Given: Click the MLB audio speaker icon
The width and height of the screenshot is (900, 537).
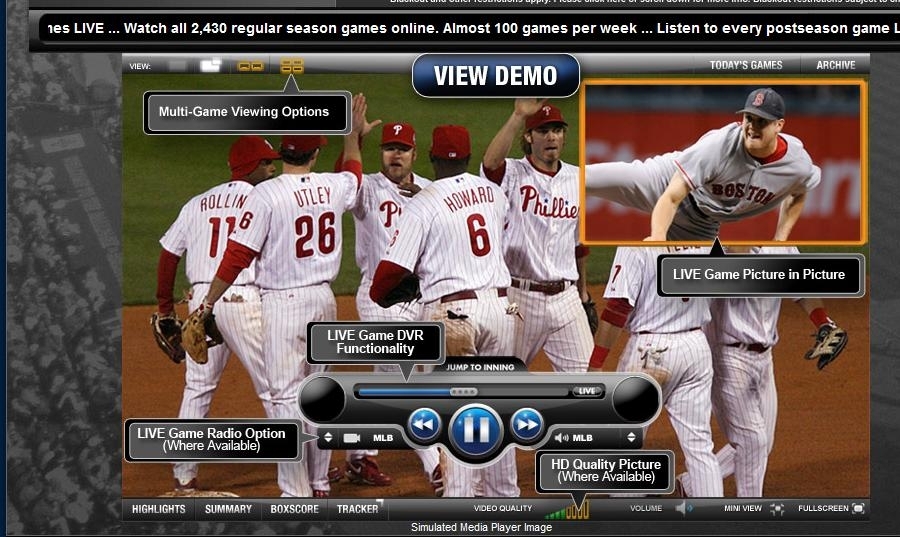Looking at the screenshot, I should [x=561, y=438].
